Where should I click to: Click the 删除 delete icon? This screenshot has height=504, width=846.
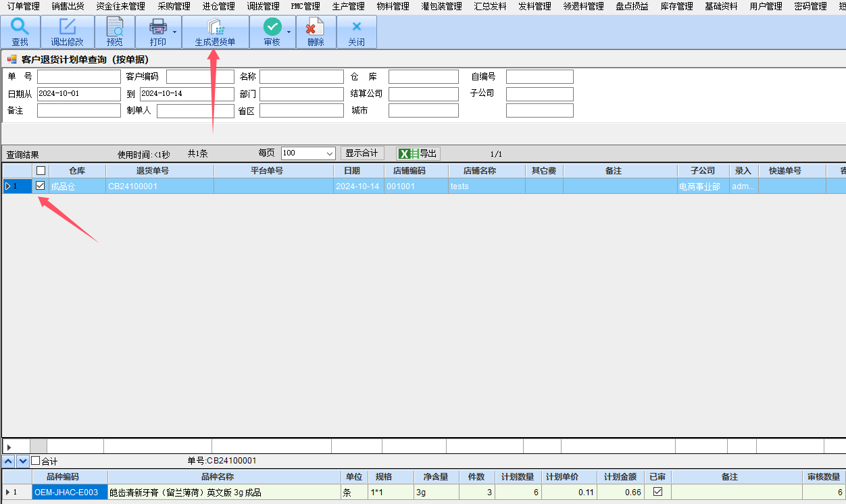click(x=315, y=27)
